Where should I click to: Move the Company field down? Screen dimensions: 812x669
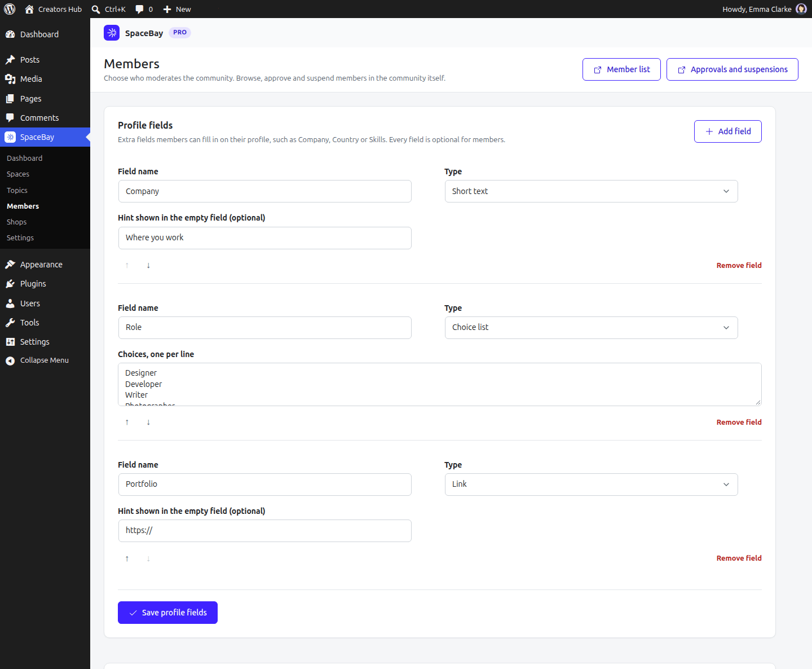pos(148,265)
